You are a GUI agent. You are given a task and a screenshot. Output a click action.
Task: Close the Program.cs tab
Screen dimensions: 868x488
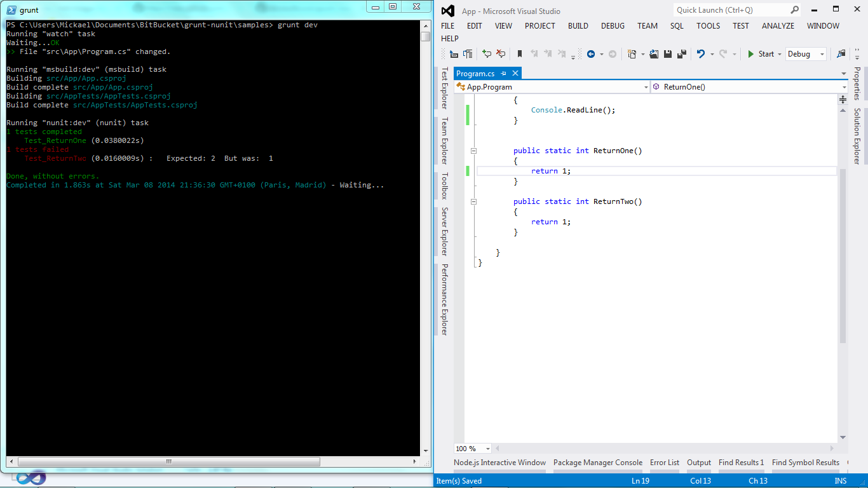point(515,74)
